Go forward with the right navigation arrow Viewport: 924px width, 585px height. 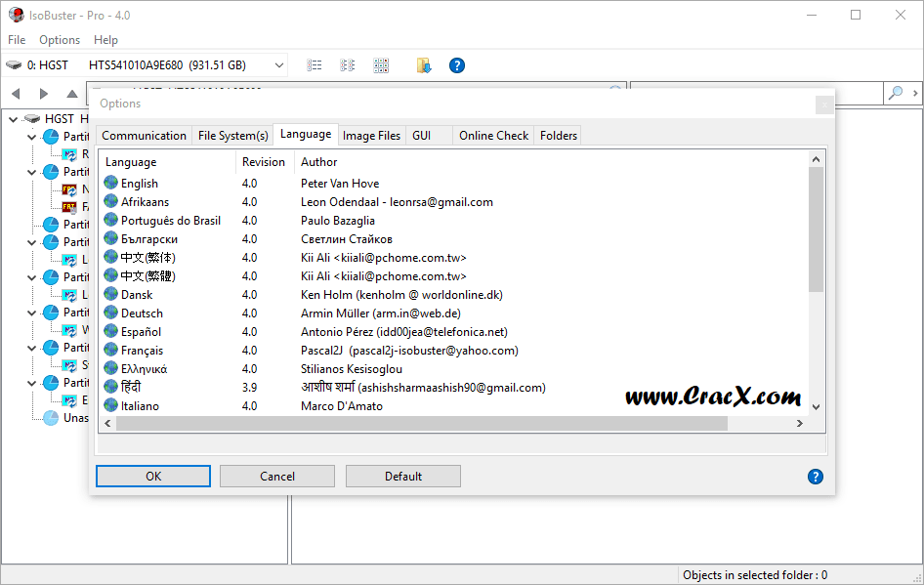pyautogui.click(x=43, y=94)
